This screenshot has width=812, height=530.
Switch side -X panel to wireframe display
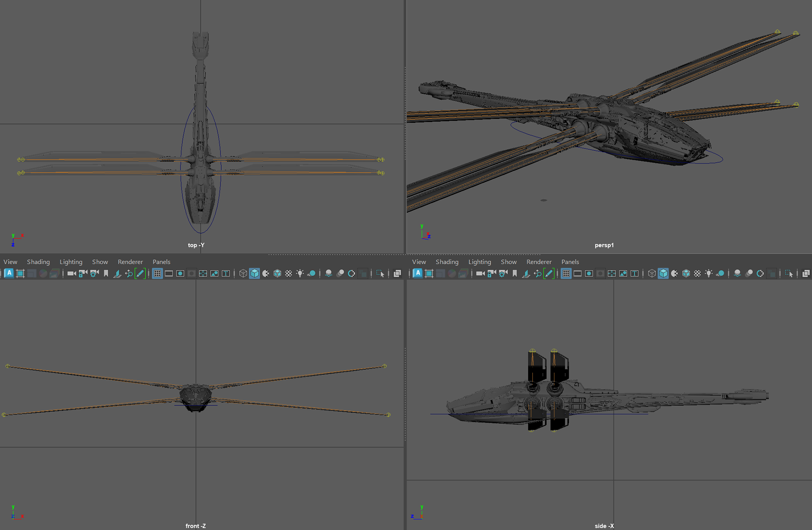(652, 273)
